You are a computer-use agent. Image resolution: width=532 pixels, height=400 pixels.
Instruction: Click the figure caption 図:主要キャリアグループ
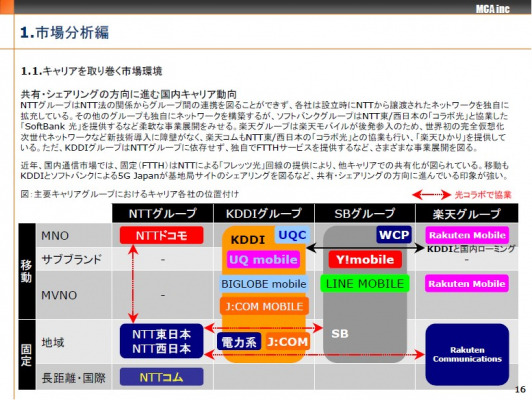[x=129, y=194]
